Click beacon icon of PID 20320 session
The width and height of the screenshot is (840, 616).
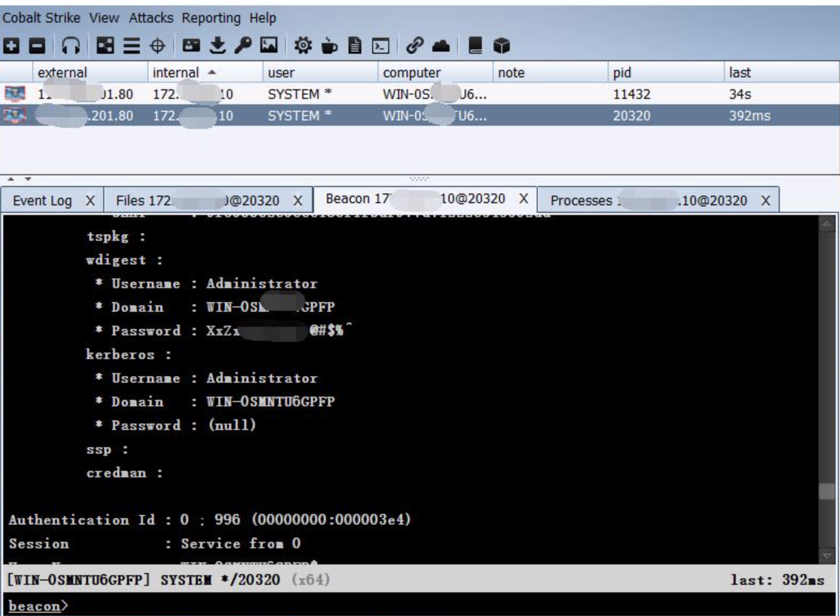tap(15, 116)
